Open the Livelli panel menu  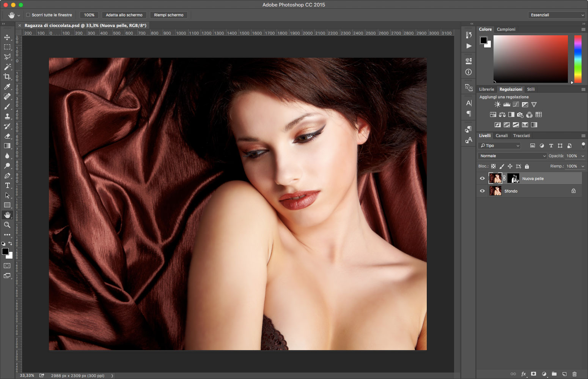[x=583, y=136]
